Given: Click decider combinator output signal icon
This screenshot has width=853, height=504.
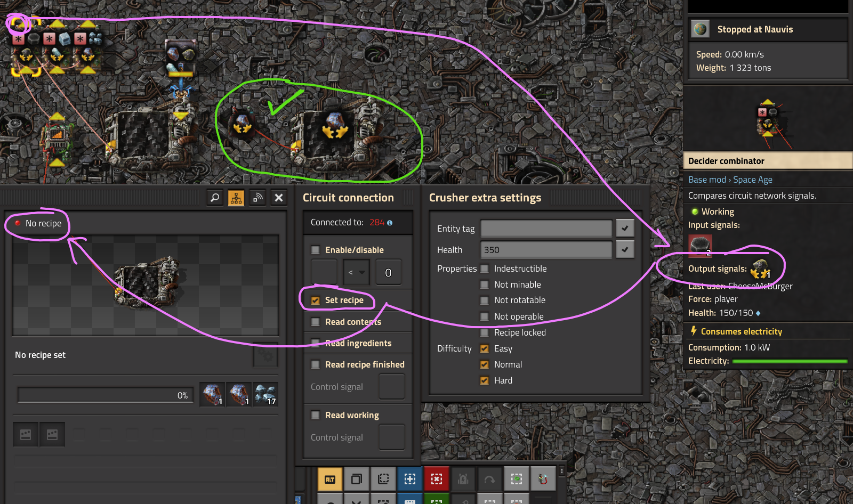Looking at the screenshot, I should click(x=760, y=269).
